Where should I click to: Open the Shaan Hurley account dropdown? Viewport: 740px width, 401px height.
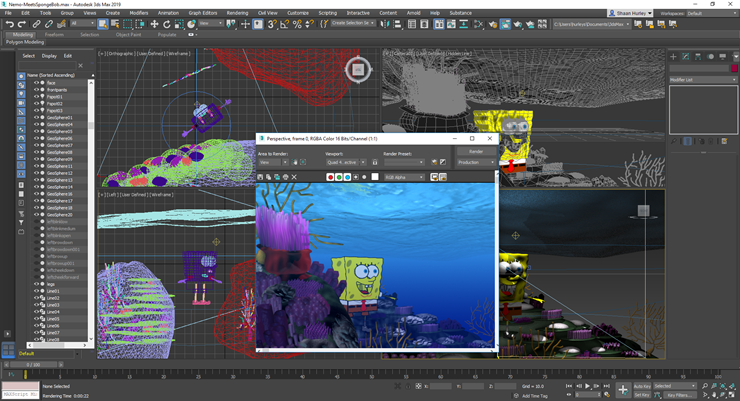click(631, 13)
